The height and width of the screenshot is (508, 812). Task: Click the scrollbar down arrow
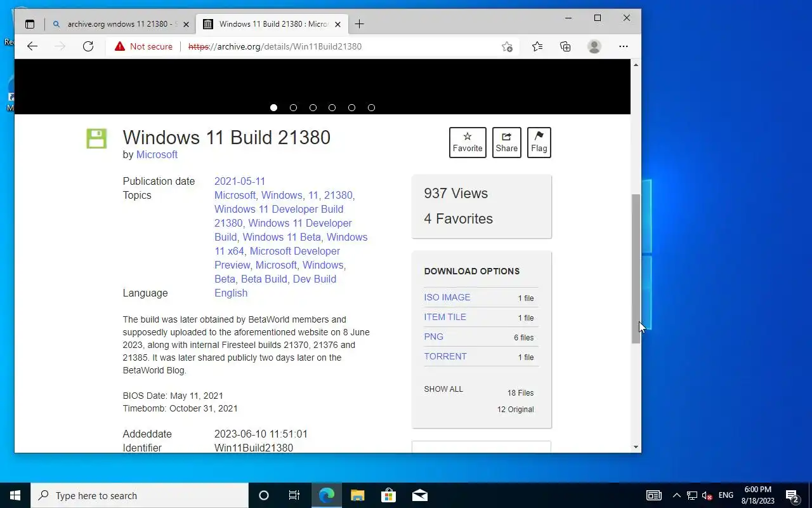pyautogui.click(x=636, y=447)
